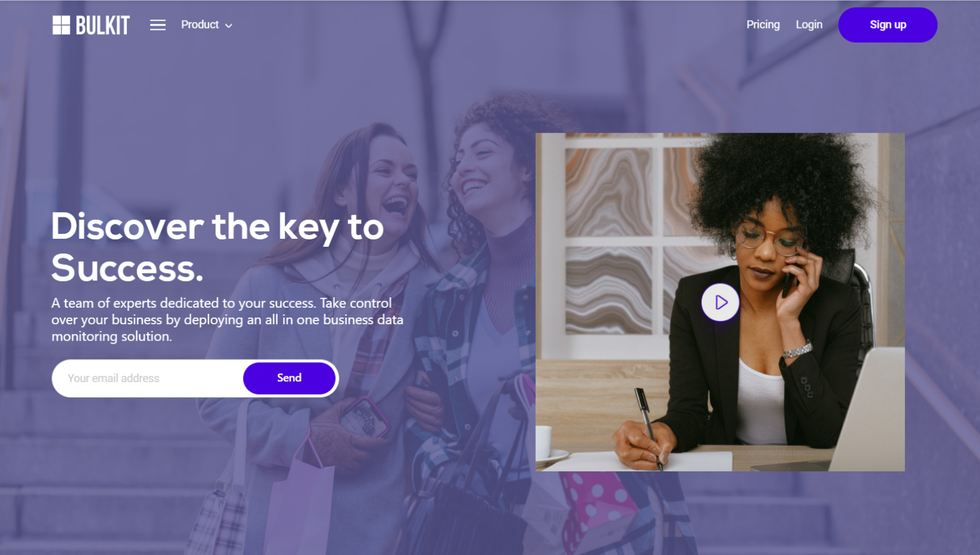Click the Bulkit four-square logo icon
This screenshot has width=980, height=555.
point(61,25)
